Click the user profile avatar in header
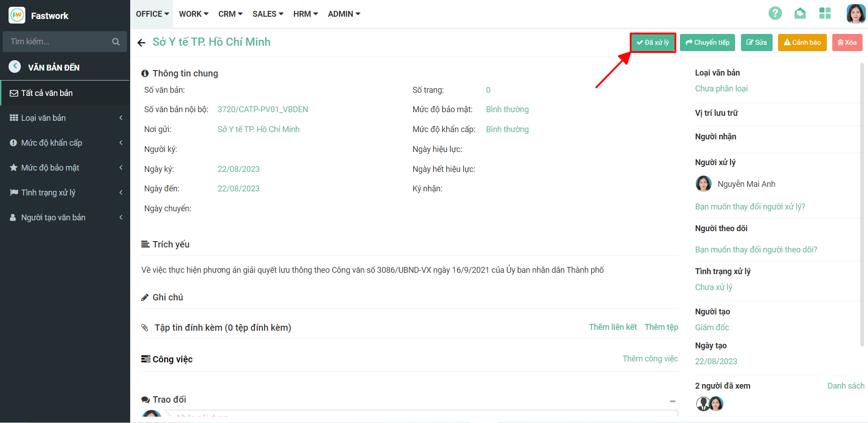The image size is (868, 423). 855,14
